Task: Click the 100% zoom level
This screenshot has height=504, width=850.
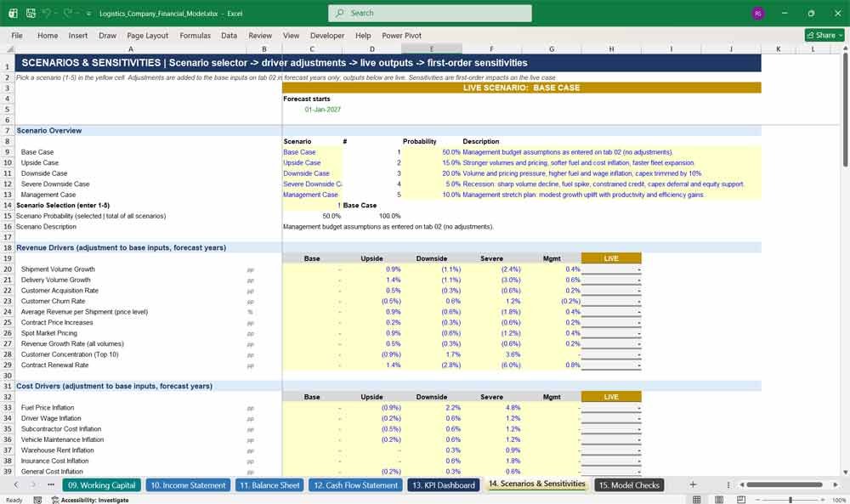Action: click(x=839, y=500)
